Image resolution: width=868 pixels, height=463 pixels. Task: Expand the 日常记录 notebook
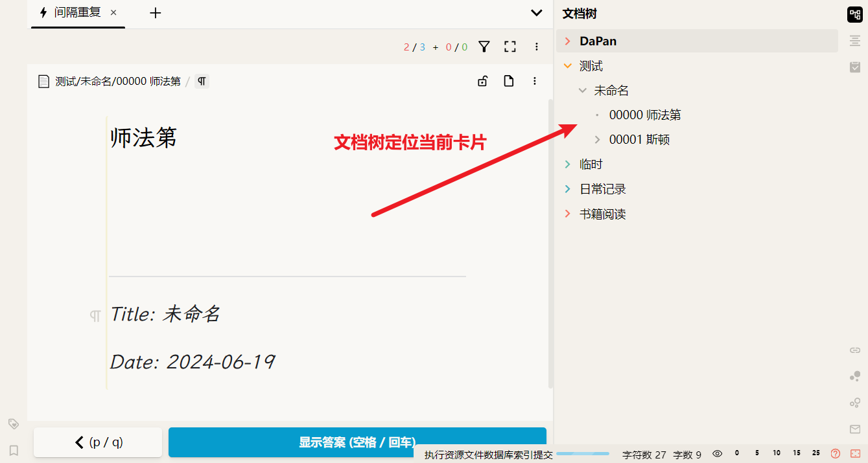point(567,189)
